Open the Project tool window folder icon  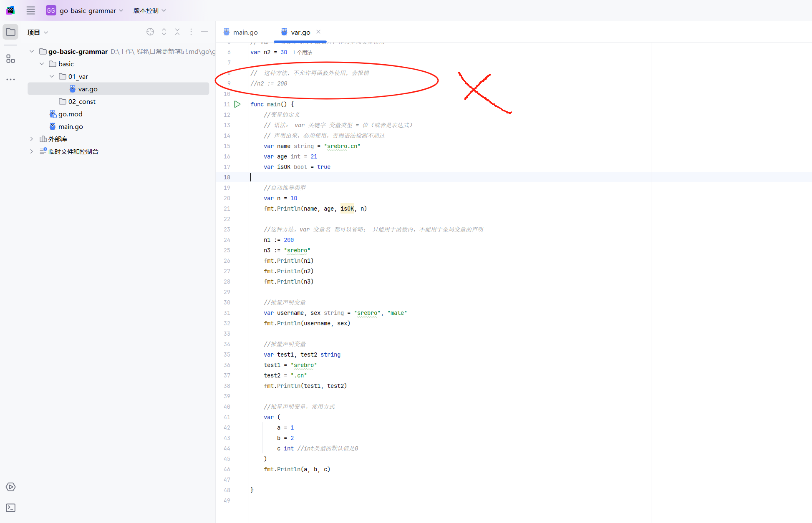(x=10, y=32)
